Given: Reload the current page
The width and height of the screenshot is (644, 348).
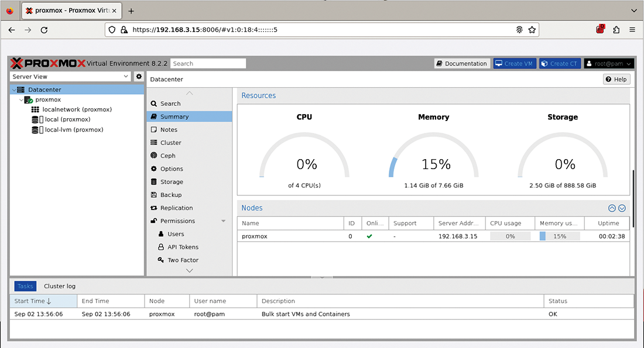Looking at the screenshot, I should tap(44, 30).
